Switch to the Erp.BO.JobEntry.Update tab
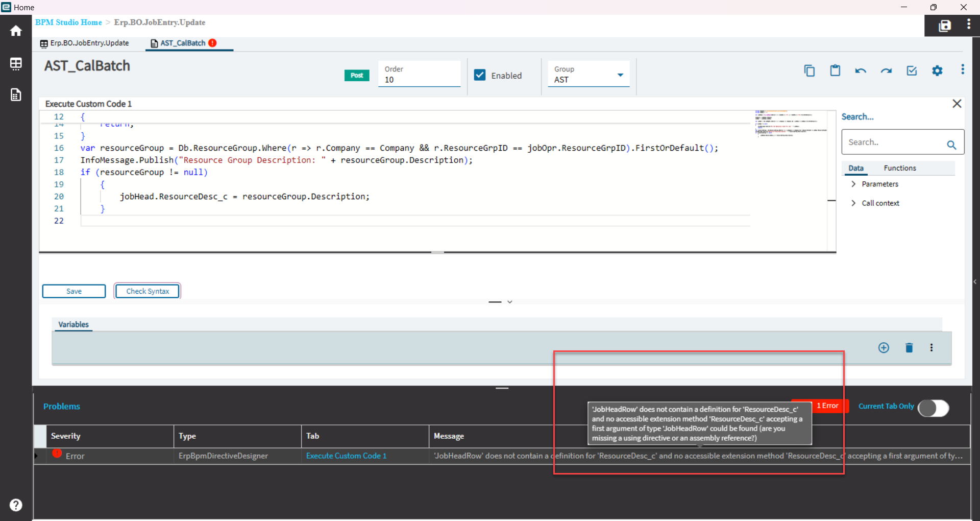The width and height of the screenshot is (980, 521). [x=85, y=43]
